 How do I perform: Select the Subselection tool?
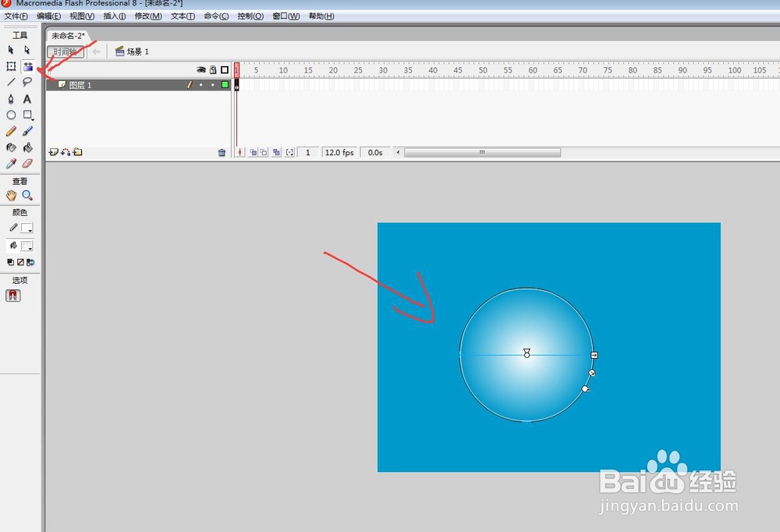pyautogui.click(x=27, y=50)
